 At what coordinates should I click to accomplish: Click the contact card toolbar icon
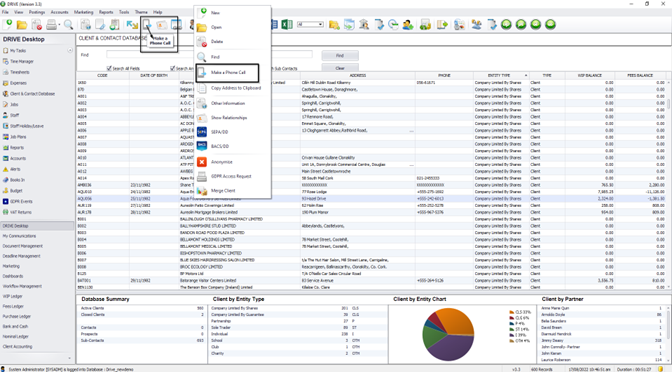point(162,25)
